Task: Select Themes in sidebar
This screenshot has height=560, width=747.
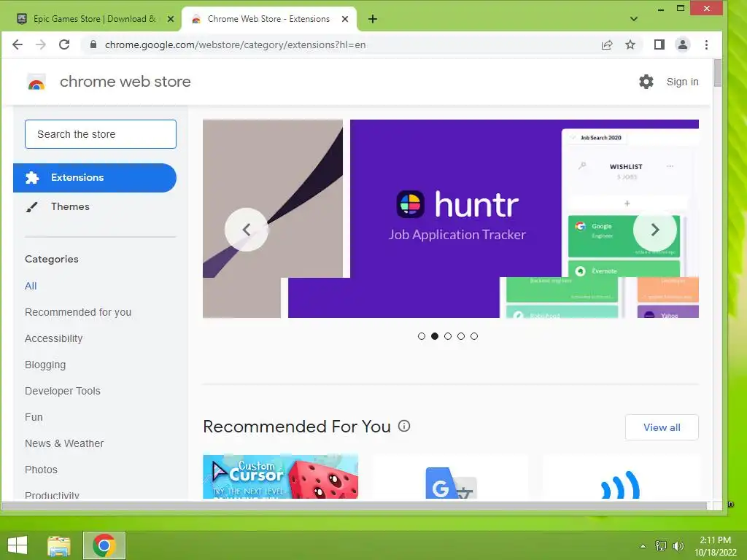Action: pyautogui.click(x=70, y=206)
